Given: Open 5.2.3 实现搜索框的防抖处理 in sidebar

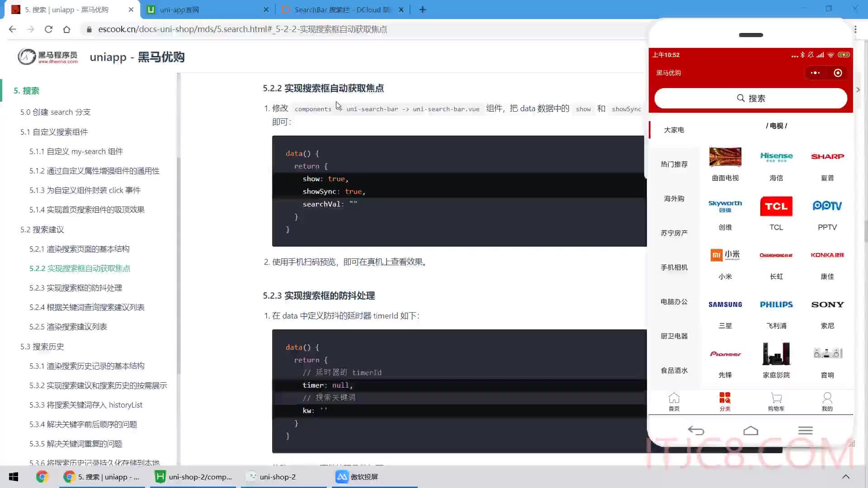Looking at the screenshot, I should point(75,288).
